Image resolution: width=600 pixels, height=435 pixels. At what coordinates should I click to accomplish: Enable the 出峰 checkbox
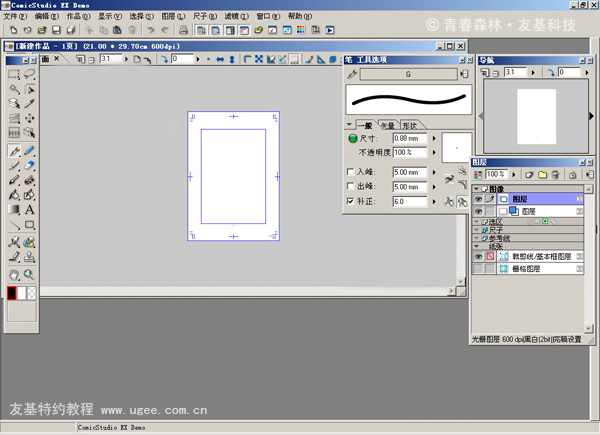coord(350,187)
